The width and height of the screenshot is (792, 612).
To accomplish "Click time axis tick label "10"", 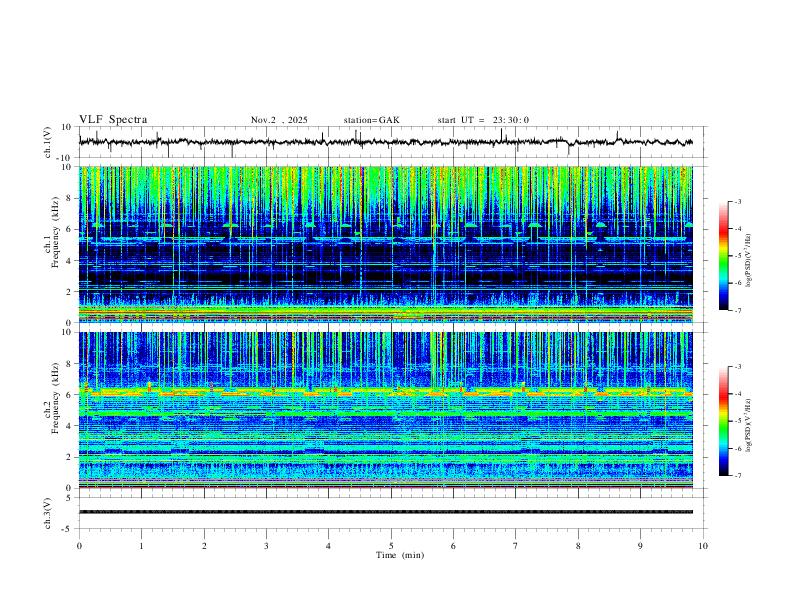I will coord(703,546).
